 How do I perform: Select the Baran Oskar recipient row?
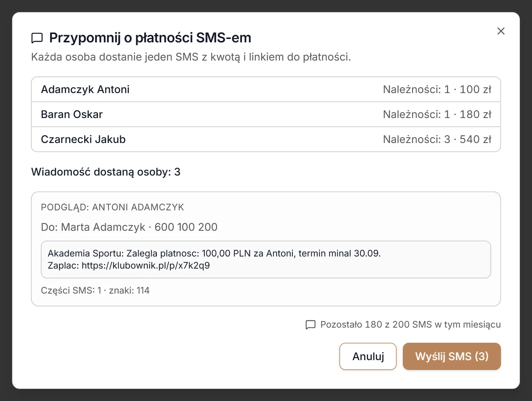[266, 114]
